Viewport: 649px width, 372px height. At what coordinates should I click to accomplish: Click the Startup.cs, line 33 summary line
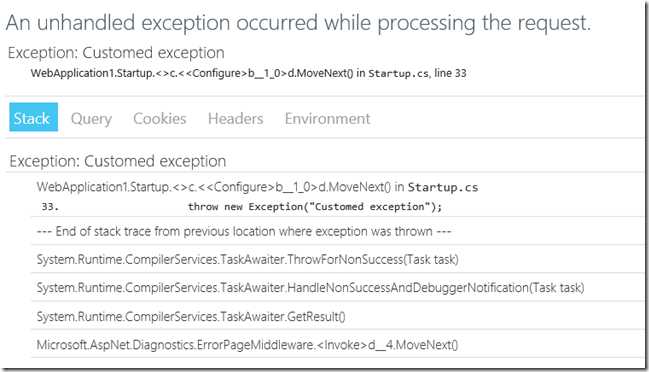(249, 73)
